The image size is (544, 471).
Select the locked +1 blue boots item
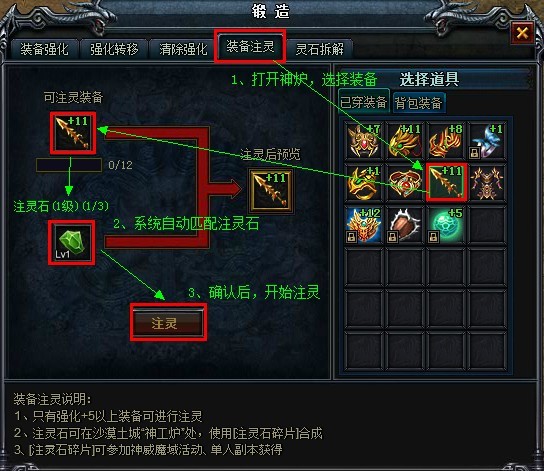[487, 142]
